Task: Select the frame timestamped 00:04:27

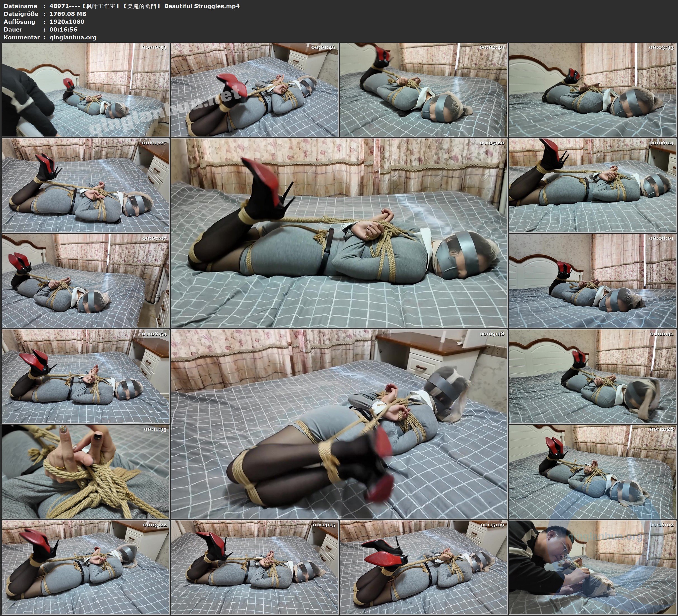Action: (x=85, y=185)
